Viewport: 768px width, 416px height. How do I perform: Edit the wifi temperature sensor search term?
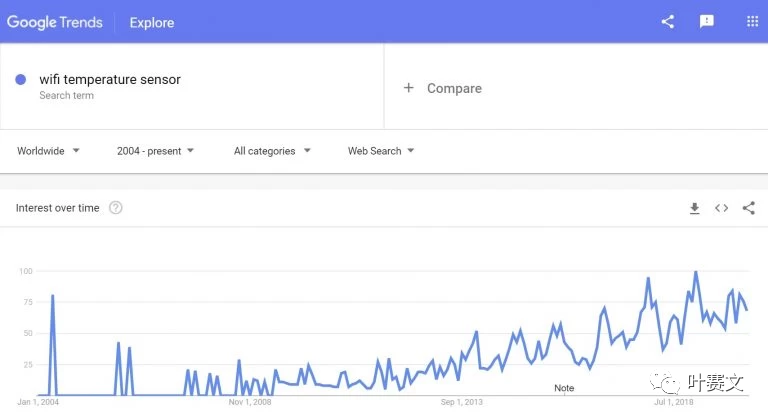point(110,79)
